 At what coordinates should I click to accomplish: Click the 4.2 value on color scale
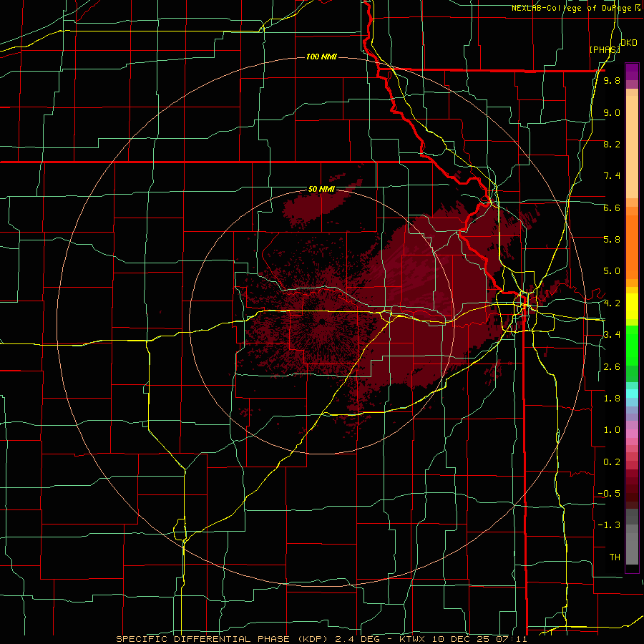pyautogui.click(x=612, y=303)
